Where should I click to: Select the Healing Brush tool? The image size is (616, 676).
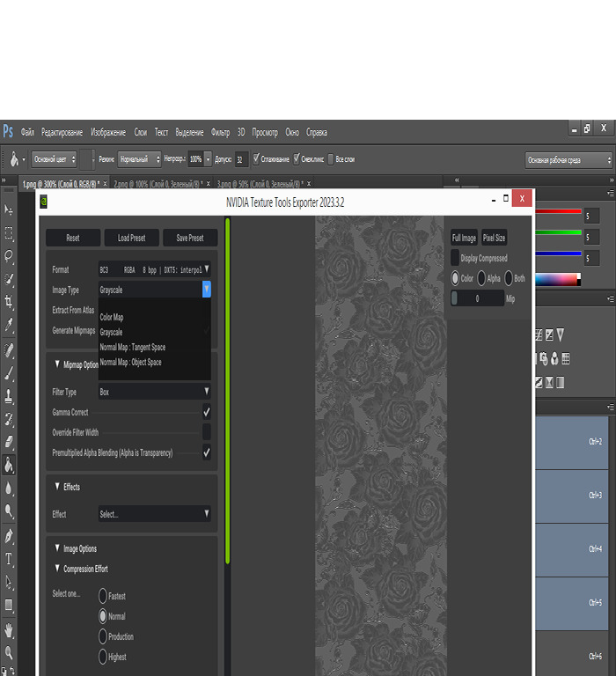pos(9,350)
